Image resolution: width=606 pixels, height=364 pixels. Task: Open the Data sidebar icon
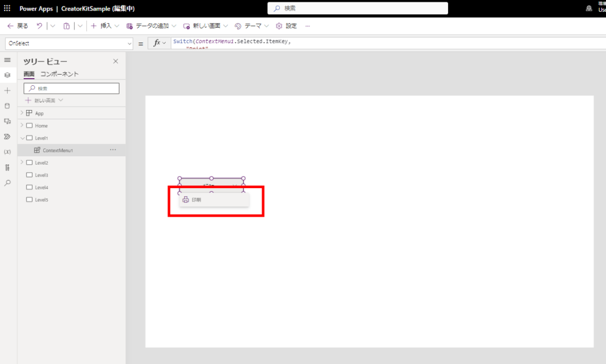click(7, 106)
